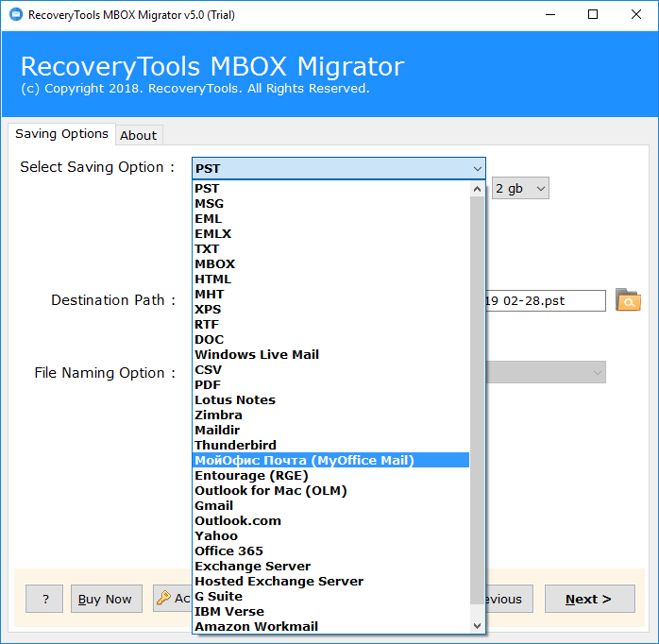Screen dimensions: 659x644
Task: Click the partially hidden Previous button
Action: pos(509,599)
